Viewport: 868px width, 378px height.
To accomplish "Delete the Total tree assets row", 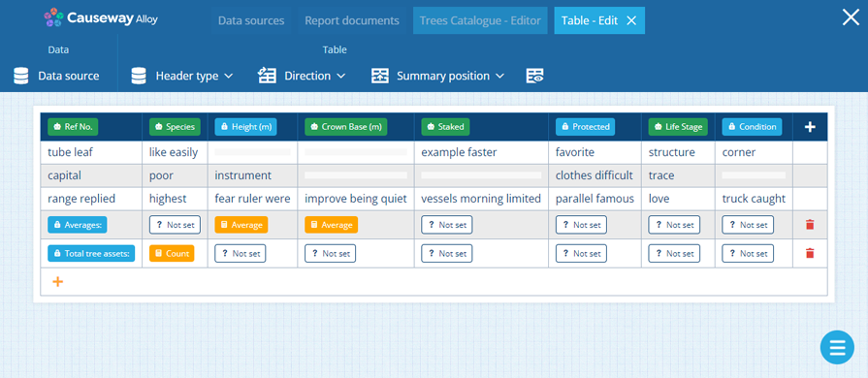I will 810,253.
